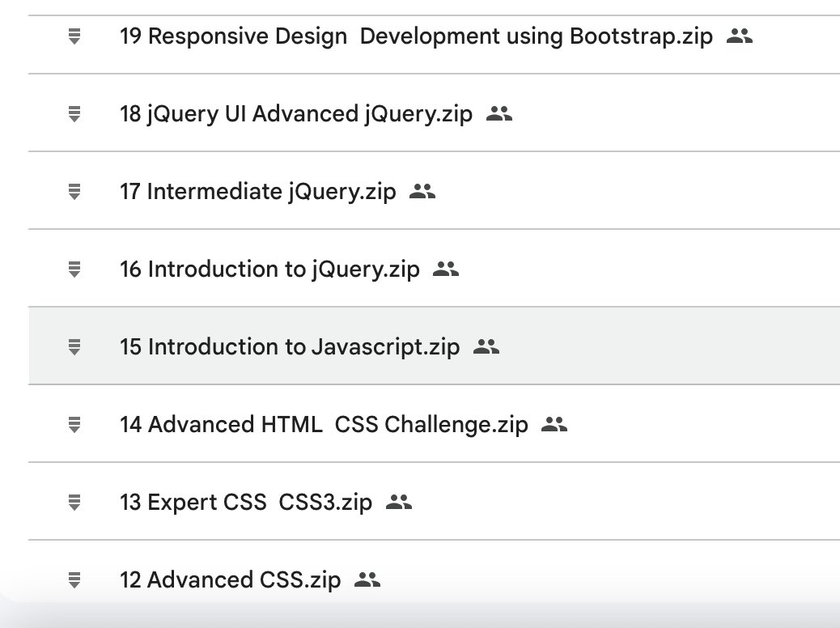The width and height of the screenshot is (840, 628).
Task: Select file 19 Responsive Design Development using Bootstrap.zip
Action: coord(416,36)
